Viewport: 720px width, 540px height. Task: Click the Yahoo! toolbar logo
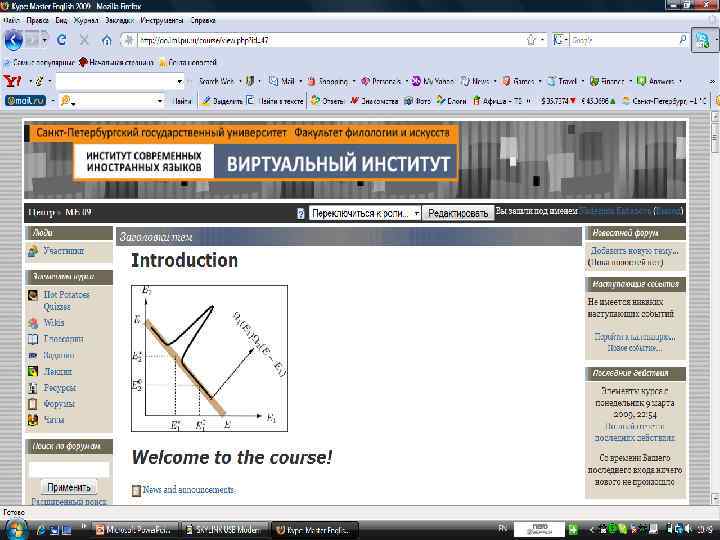(13, 81)
